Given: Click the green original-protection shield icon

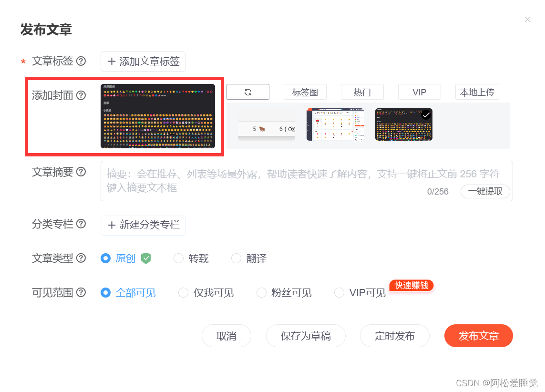Looking at the screenshot, I should pos(146,258).
